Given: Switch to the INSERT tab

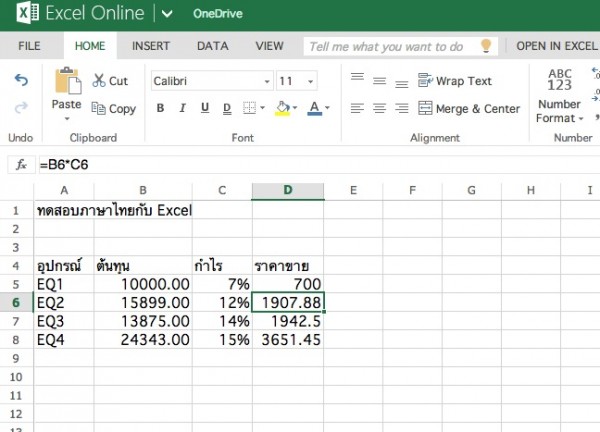Looking at the screenshot, I should (x=151, y=46).
